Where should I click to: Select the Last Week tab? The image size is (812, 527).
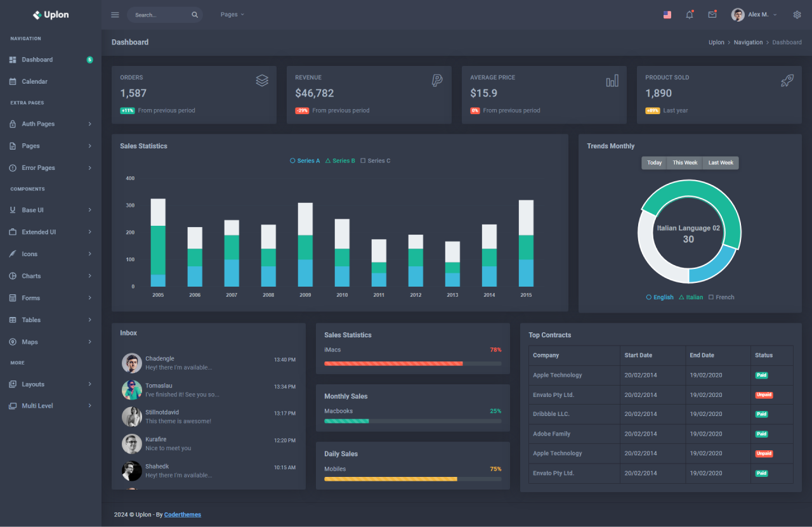[721, 163]
